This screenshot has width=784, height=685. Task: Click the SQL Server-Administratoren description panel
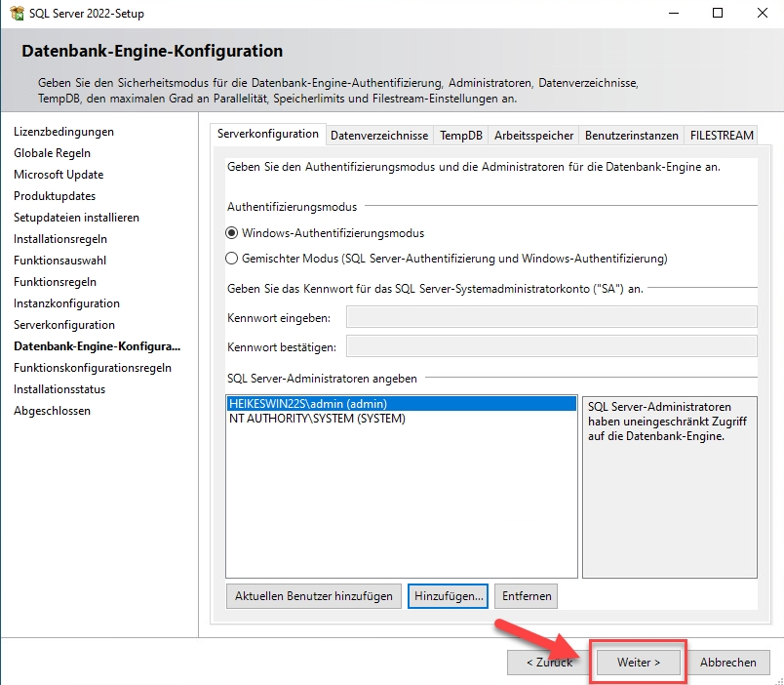pyautogui.click(x=670, y=487)
